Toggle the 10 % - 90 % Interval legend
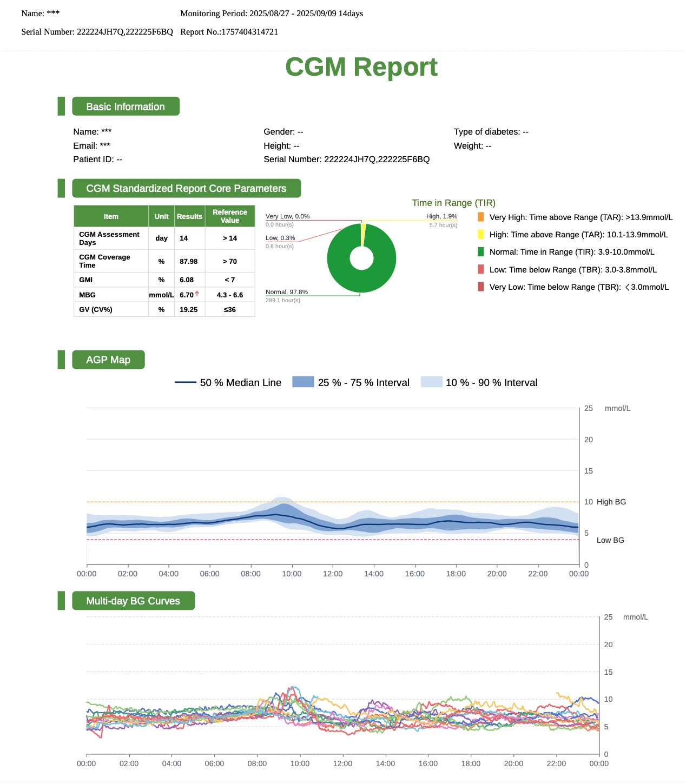This screenshot has width=686, height=784. [479, 383]
